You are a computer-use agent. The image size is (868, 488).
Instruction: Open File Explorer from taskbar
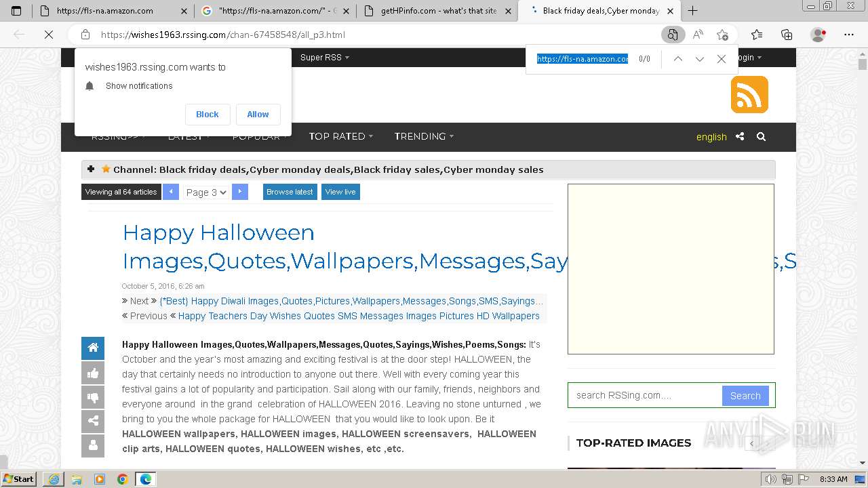pyautogui.click(x=77, y=479)
